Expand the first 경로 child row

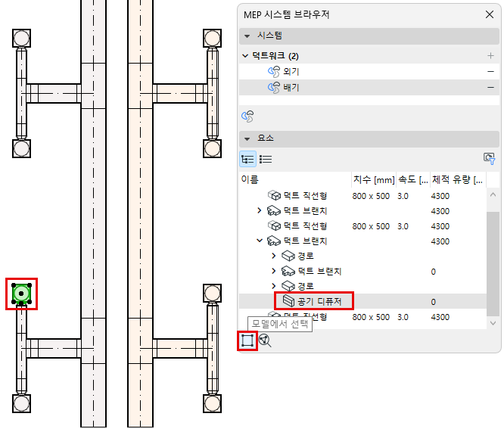click(273, 256)
